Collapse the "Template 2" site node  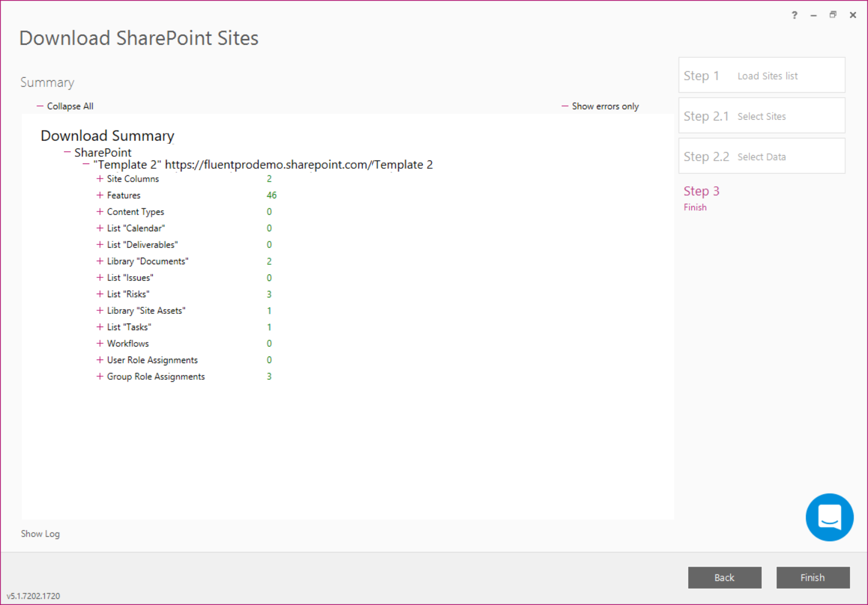click(x=86, y=164)
